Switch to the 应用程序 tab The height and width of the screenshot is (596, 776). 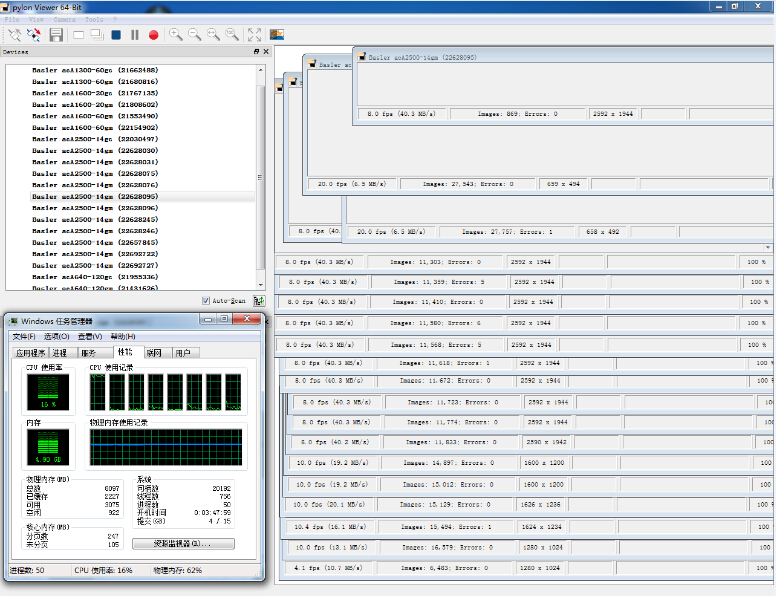31,353
